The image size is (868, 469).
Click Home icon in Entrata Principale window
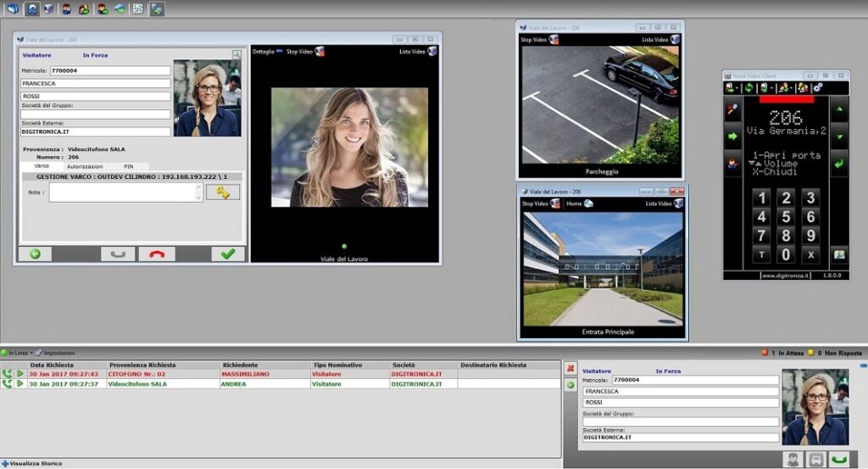(587, 204)
